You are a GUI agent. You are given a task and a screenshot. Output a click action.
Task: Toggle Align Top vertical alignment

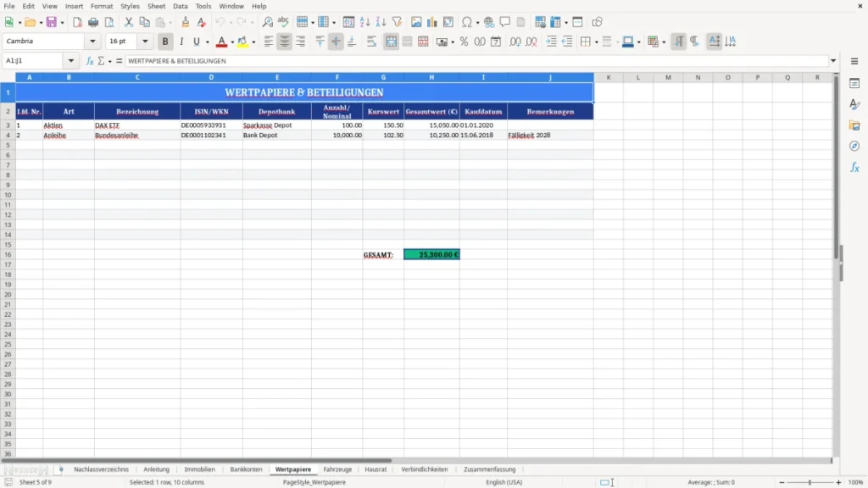tap(320, 42)
